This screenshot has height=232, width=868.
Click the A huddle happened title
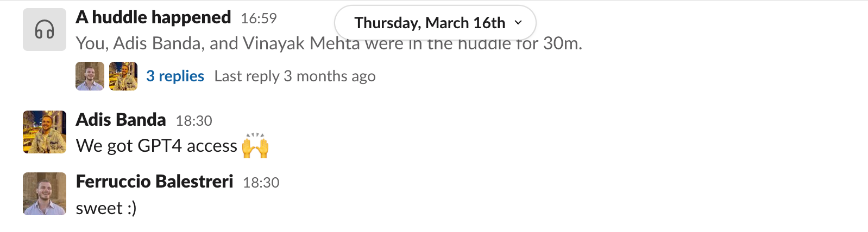click(x=154, y=17)
